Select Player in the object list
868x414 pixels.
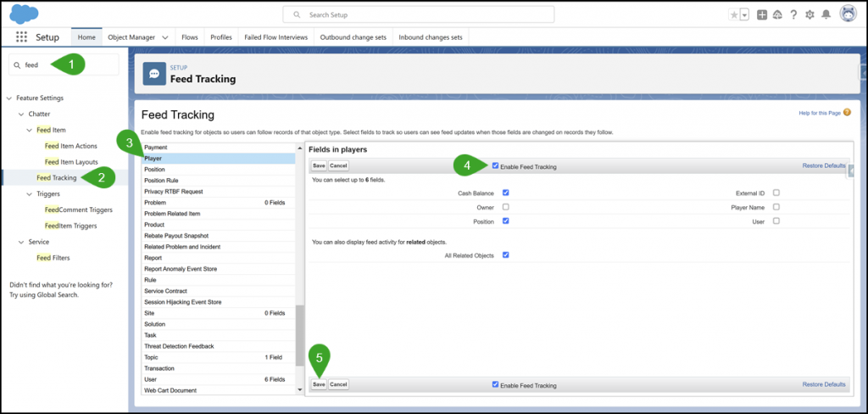click(x=218, y=159)
